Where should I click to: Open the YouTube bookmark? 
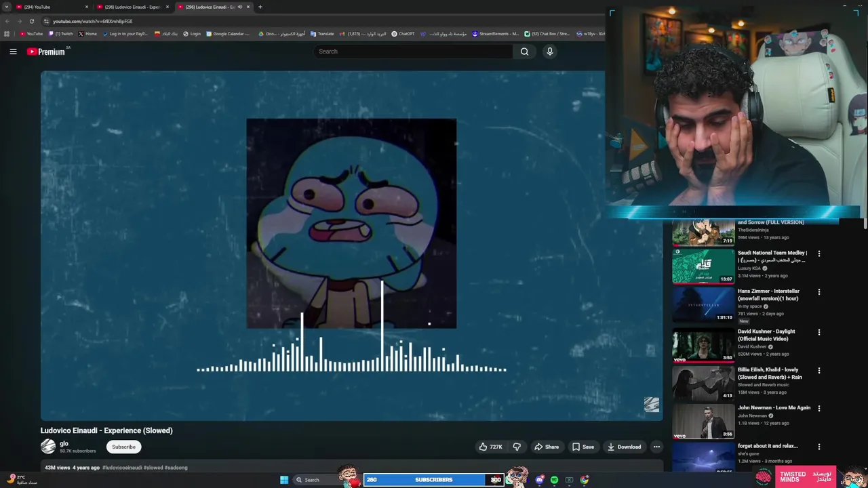click(x=31, y=34)
